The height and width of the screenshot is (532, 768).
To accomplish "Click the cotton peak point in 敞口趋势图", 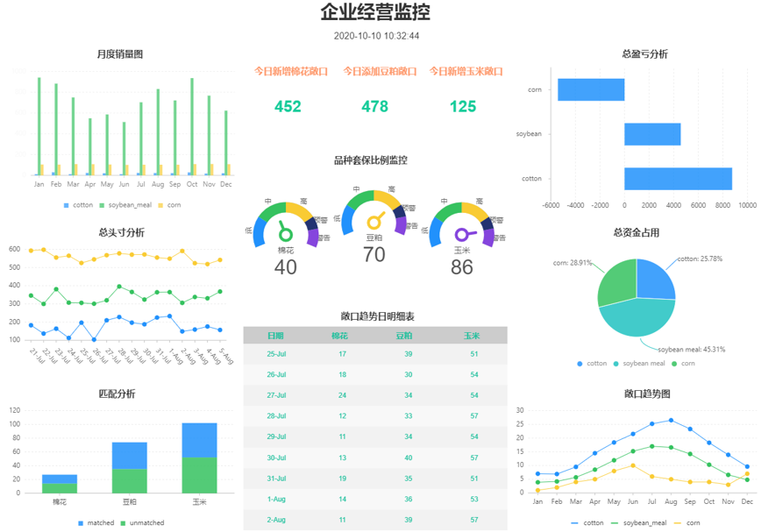I will 671,420.
